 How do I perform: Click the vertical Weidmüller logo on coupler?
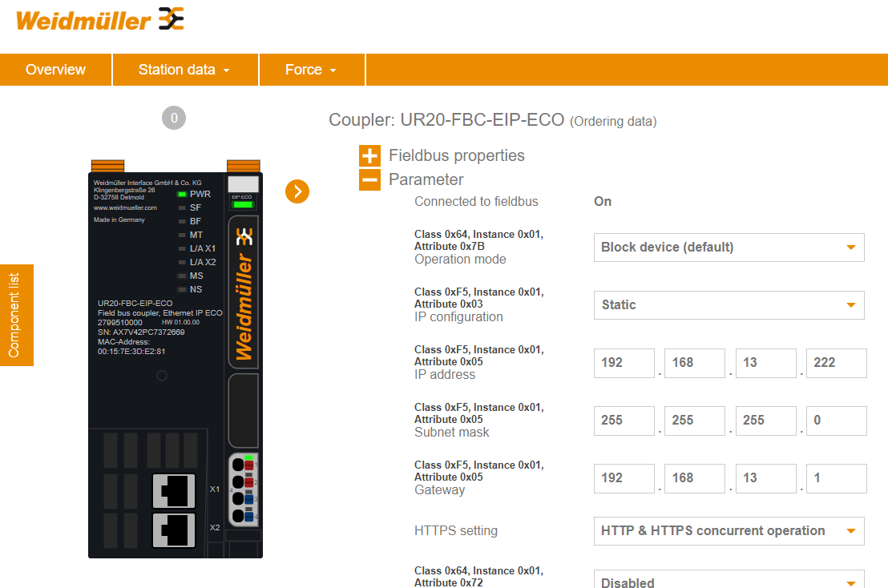pyautogui.click(x=244, y=292)
